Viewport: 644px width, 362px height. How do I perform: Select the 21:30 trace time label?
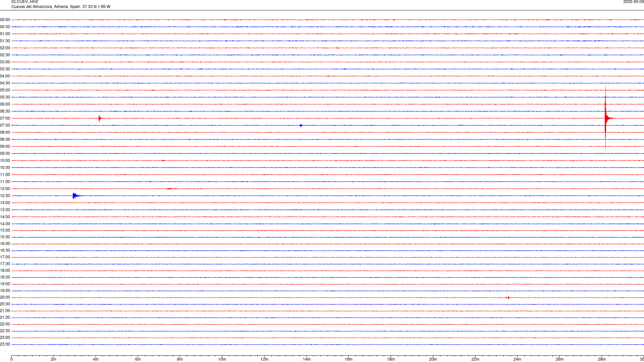tap(5, 317)
